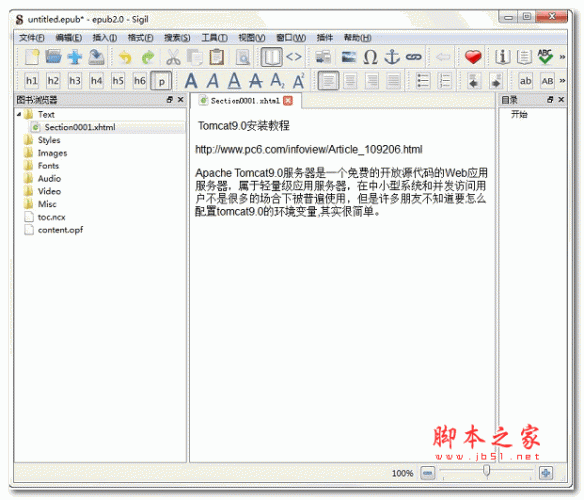The height and width of the screenshot is (500, 584).
Task: Apply h3 heading style
Action: point(75,81)
